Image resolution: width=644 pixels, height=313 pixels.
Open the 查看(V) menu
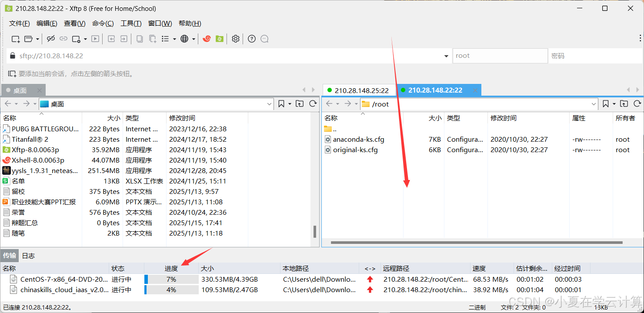pyautogui.click(x=75, y=23)
